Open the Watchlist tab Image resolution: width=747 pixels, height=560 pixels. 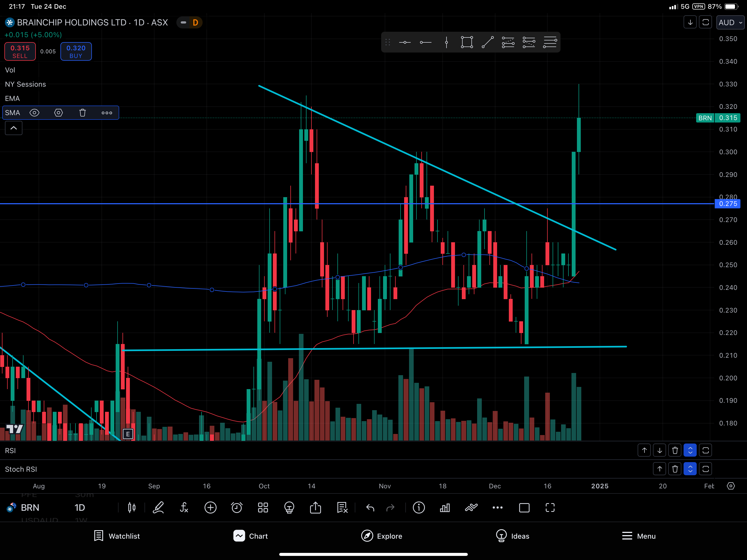click(x=117, y=536)
